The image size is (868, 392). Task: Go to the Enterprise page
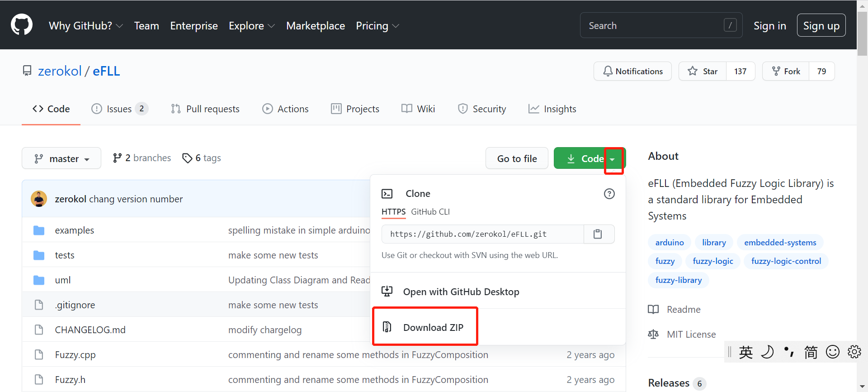[x=194, y=26]
